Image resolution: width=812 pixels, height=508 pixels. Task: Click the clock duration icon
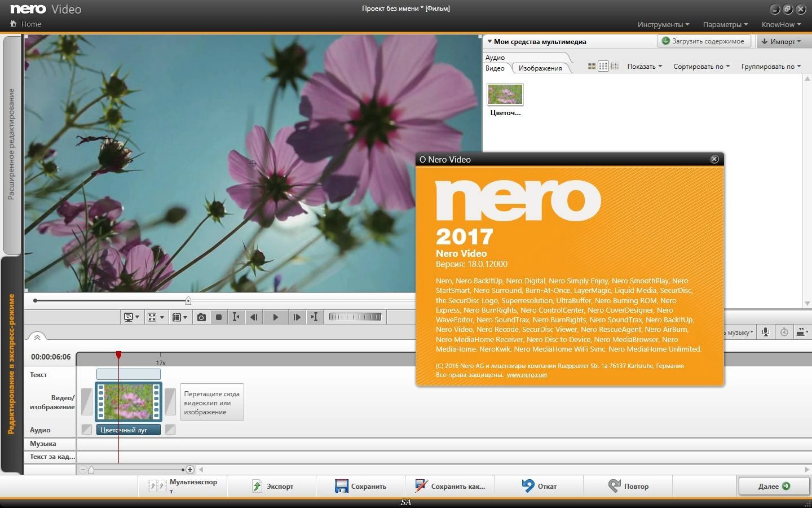[x=784, y=332]
